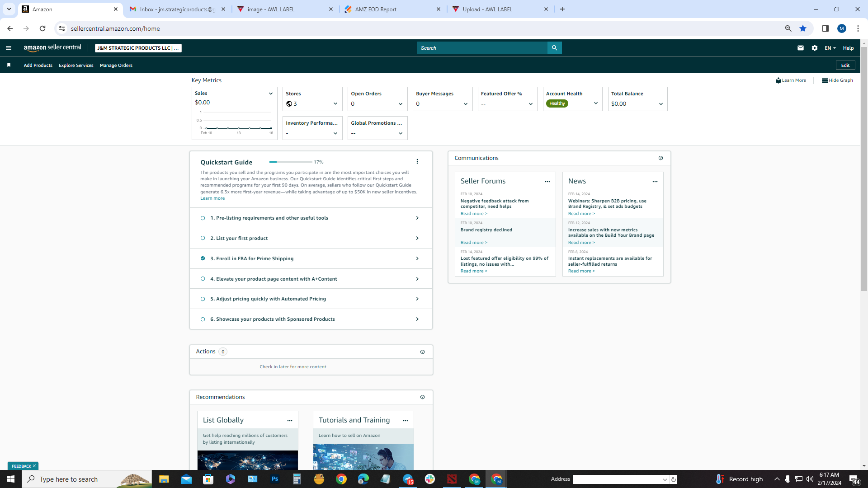Open Tutorials and Training options menu
This screenshot has height=488, width=868.
[x=405, y=421]
